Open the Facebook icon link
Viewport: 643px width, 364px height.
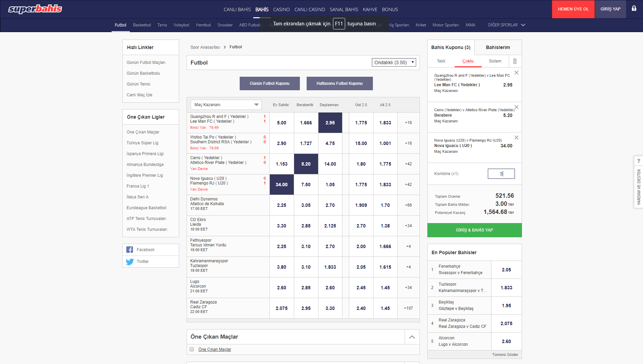point(130,250)
